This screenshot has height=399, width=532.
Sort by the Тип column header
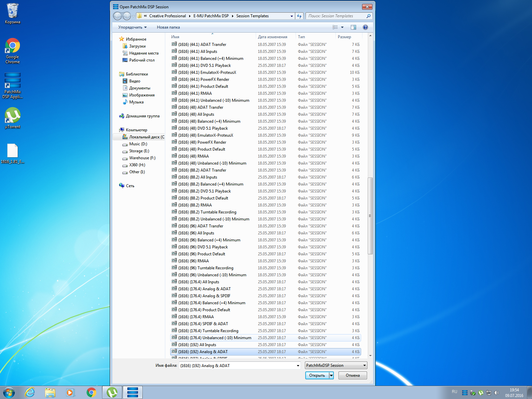point(316,37)
